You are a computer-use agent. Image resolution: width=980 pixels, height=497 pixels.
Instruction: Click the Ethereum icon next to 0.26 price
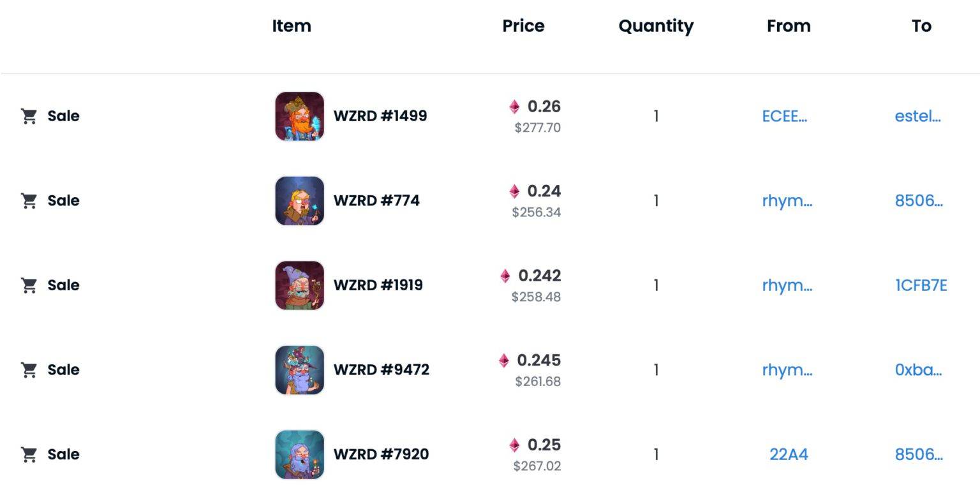click(514, 107)
